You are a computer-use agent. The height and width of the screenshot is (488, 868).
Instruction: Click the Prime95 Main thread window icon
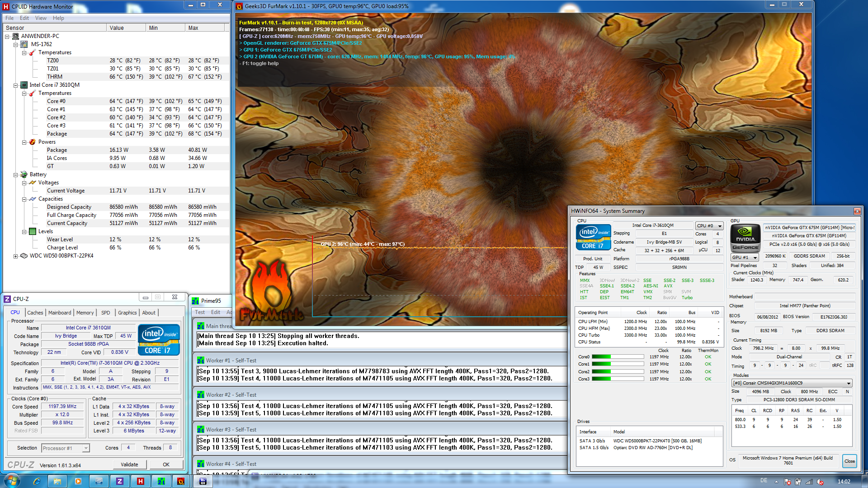point(201,326)
